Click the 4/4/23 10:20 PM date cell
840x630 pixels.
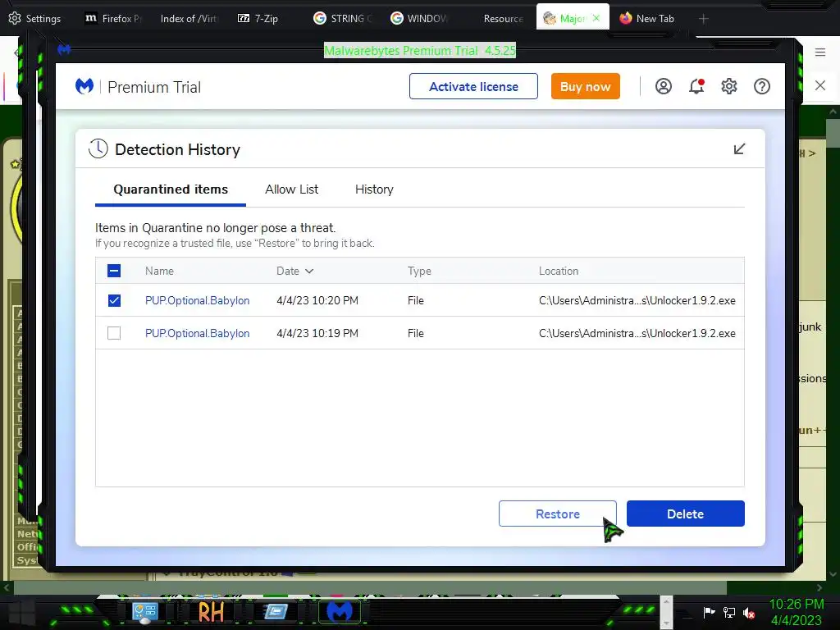click(x=317, y=300)
